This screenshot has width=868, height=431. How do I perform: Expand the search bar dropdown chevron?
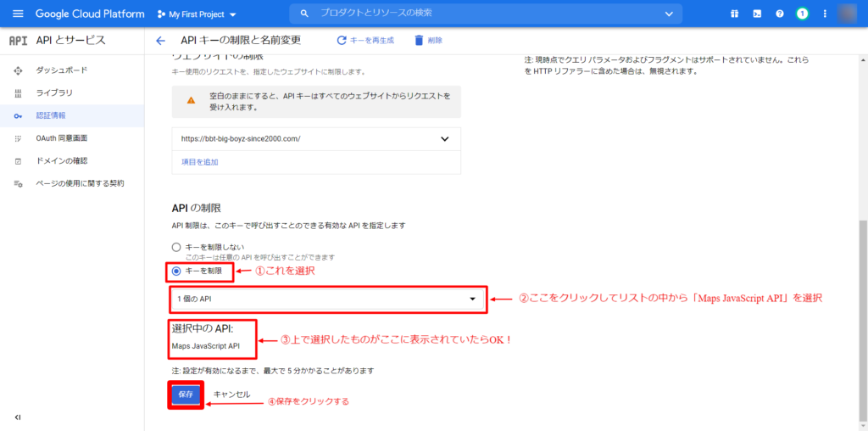[669, 14]
